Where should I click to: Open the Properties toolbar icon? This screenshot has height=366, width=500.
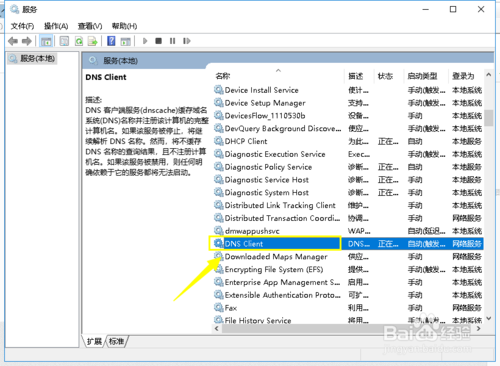[64, 41]
